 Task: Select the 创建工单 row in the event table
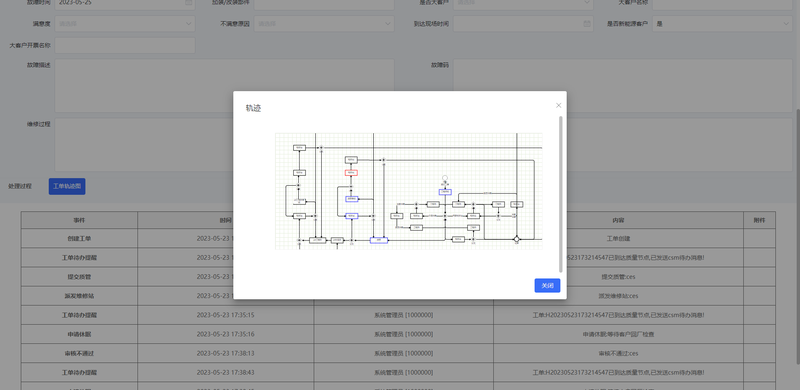(x=398, y=238)
